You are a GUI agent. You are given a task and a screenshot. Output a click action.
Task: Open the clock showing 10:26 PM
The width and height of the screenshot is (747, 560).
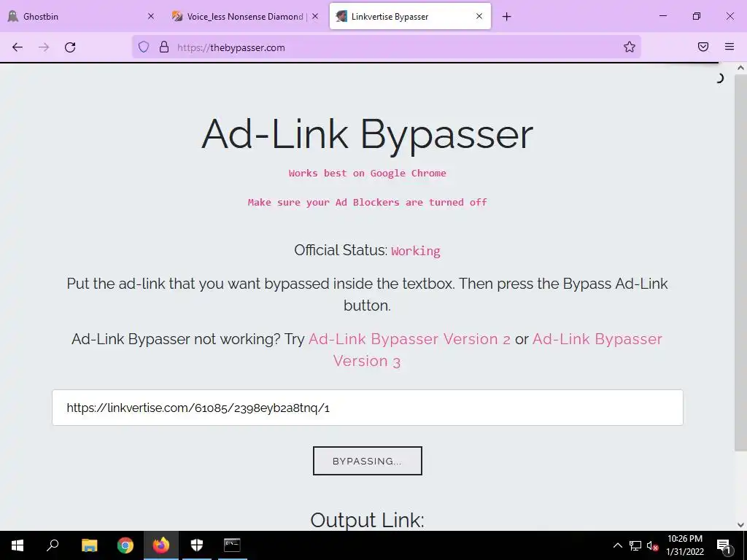coord(685,545)
